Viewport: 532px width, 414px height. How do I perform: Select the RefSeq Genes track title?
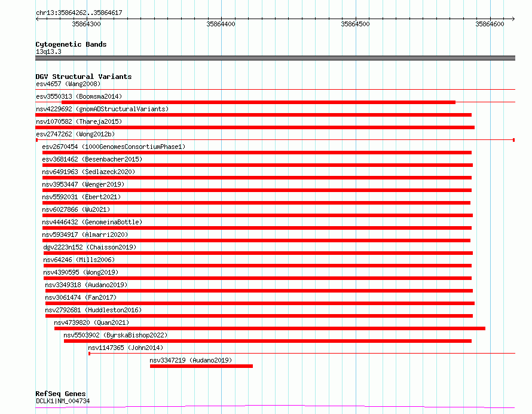coord(60,394)
